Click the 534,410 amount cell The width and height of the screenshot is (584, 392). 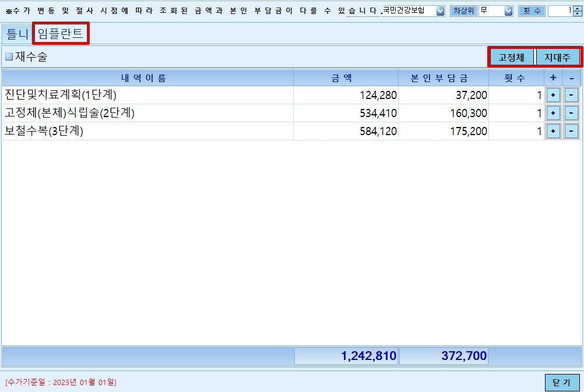[346, 113]
